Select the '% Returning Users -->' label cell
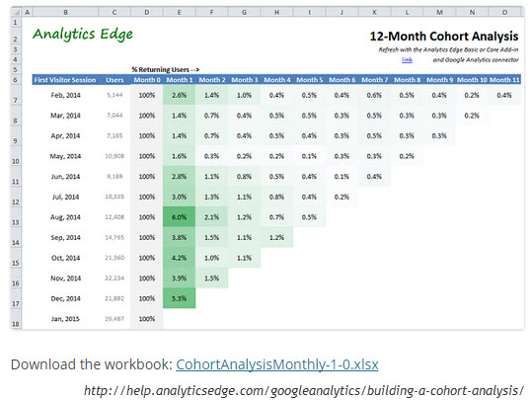 (x=166, y=69)
